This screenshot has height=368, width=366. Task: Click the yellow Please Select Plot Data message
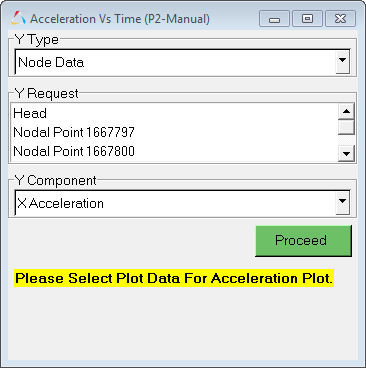[174, 278]
